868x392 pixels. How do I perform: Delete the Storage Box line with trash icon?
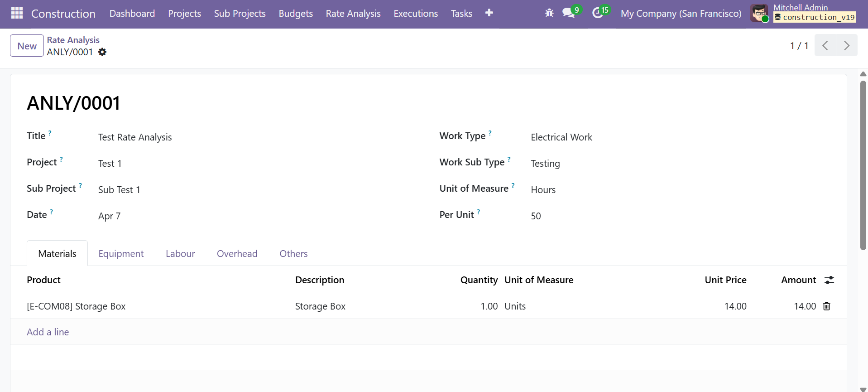[826, 306]
